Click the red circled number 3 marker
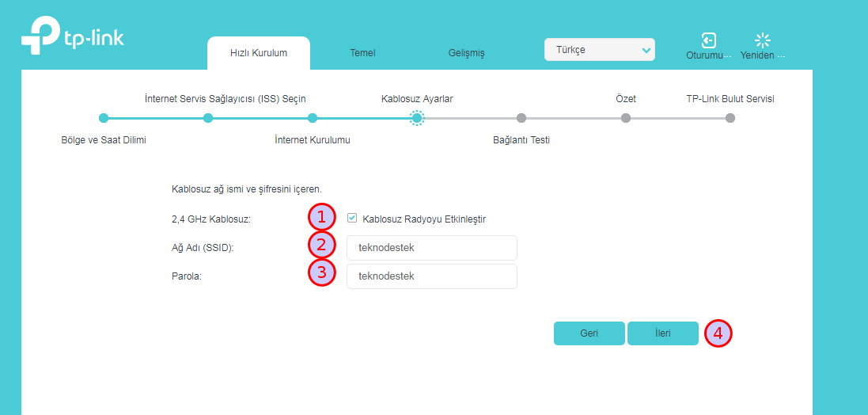 (x=321, y=273)
